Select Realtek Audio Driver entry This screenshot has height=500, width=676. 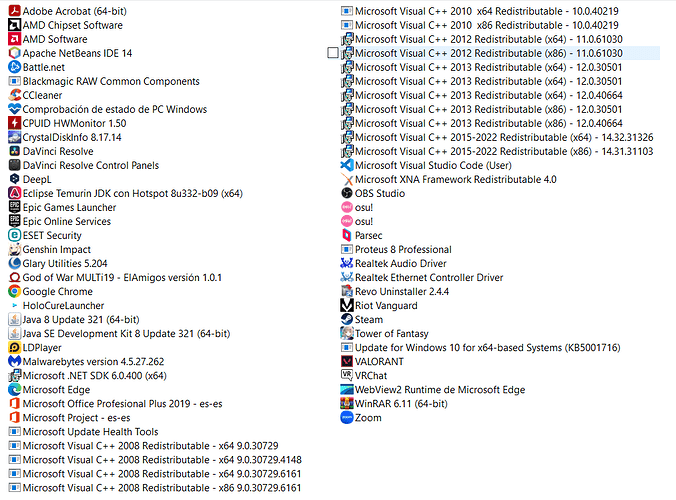point(394,263)
